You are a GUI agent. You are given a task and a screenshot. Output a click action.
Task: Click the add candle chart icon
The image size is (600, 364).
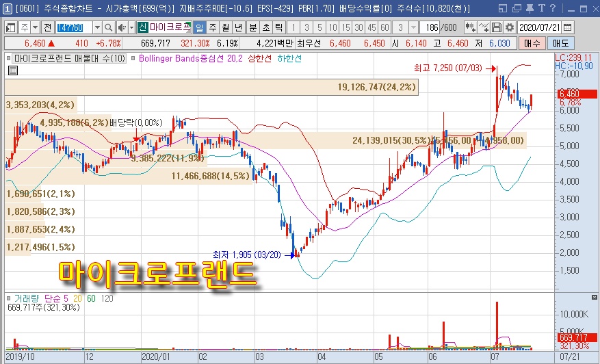pyautogui.click(x=470, y=27)
